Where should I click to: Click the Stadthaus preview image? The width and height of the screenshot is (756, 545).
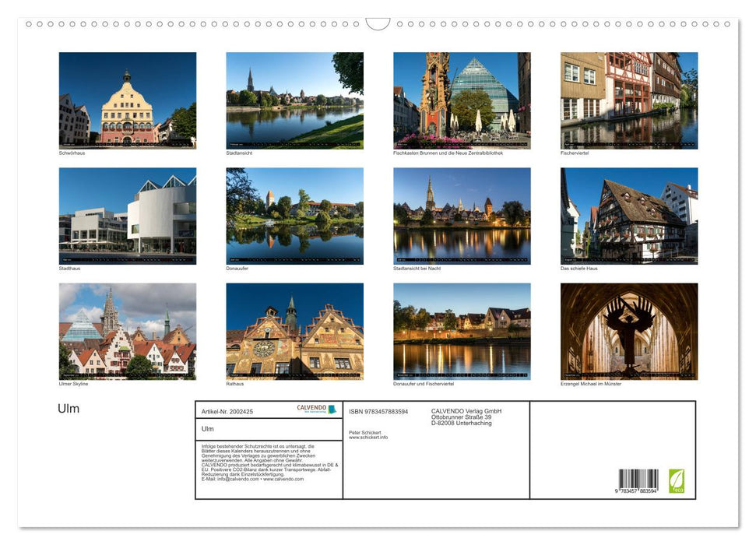click(128, 215)
